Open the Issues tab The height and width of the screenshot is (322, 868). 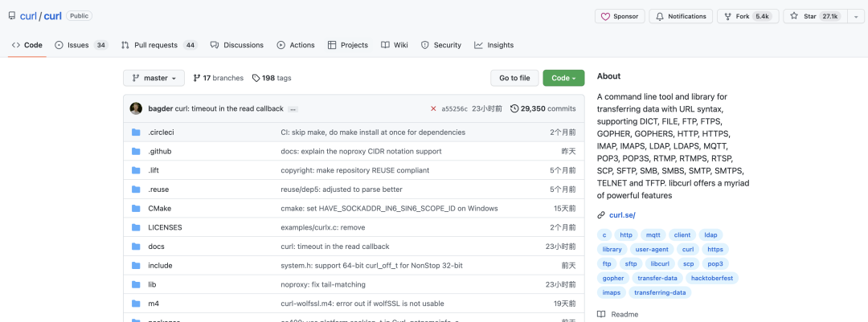(81, 45)
